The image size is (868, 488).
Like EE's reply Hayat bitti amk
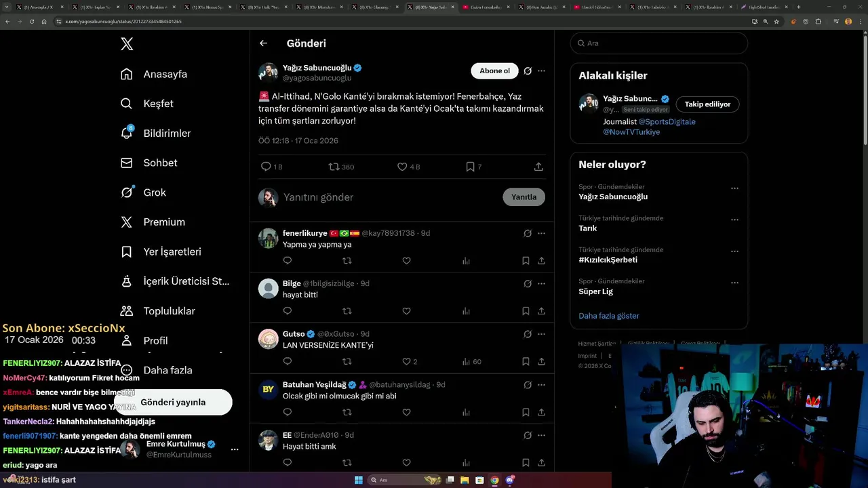406,463
